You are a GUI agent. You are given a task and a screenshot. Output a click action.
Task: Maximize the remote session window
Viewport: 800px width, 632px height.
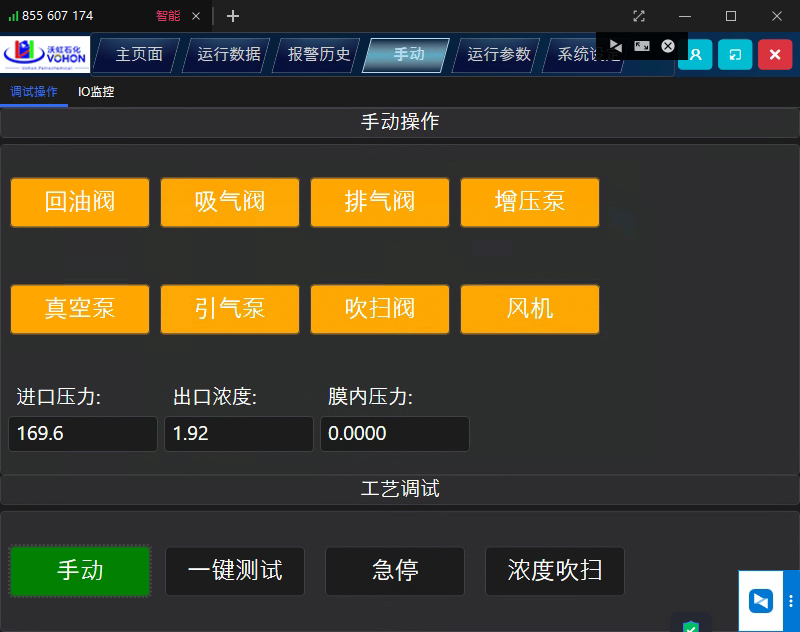tap(731, 16)
